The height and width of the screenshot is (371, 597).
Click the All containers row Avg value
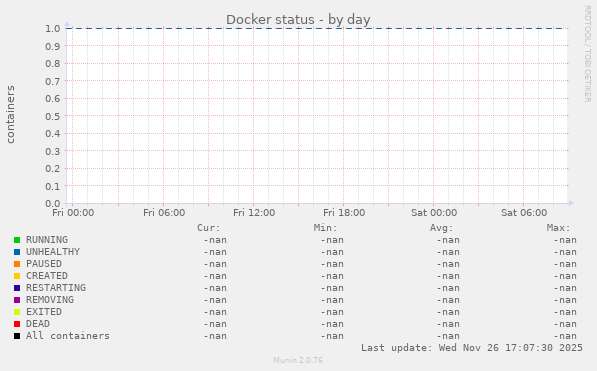pyautogui.click(x=448, y=336)
